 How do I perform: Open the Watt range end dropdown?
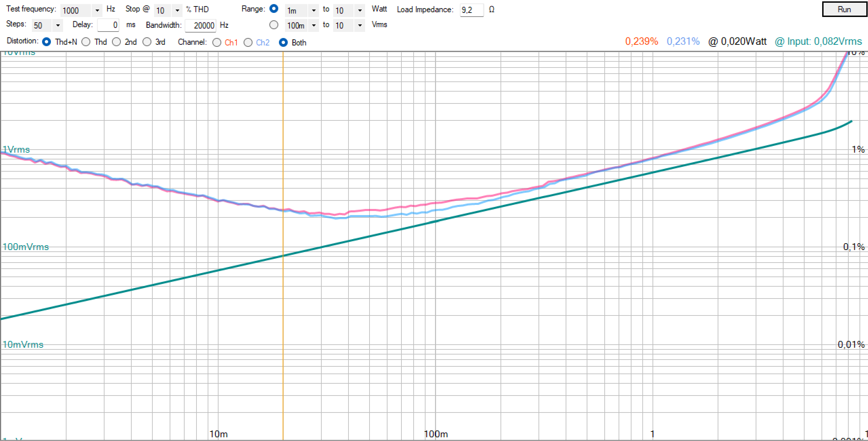pos(360,11)
